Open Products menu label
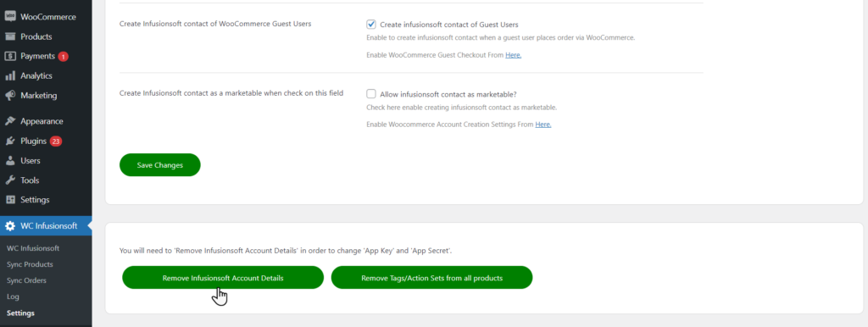The height and width of the screenshot is (327, 868). 36,36
